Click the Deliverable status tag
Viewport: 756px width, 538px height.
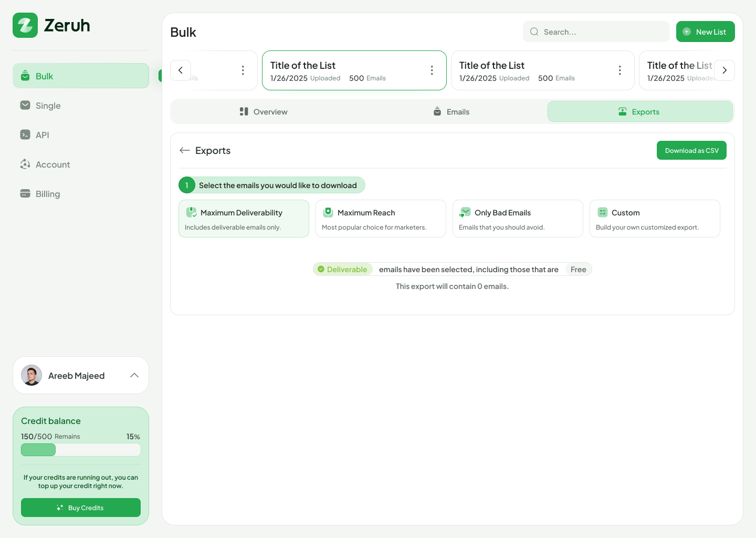pos(343,269)
